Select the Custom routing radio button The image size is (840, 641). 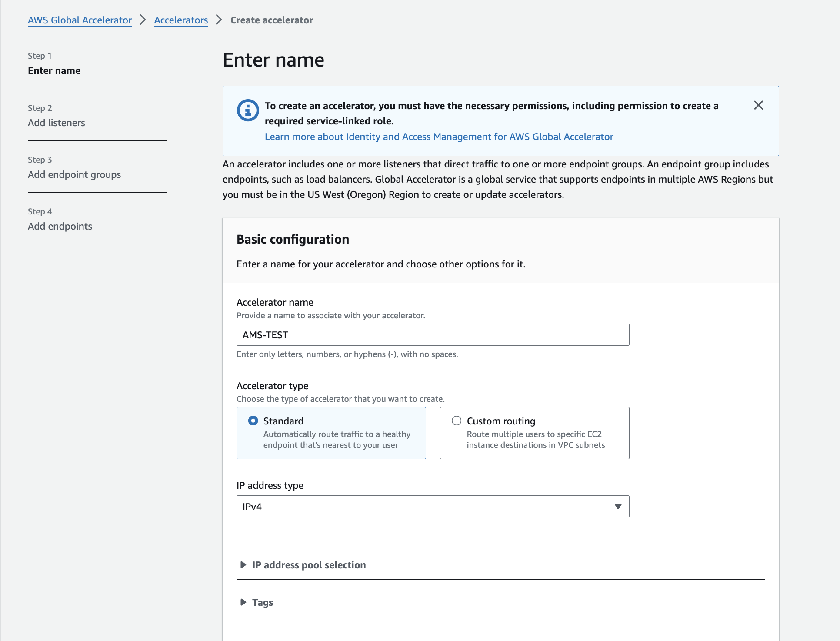pos(456,421)
